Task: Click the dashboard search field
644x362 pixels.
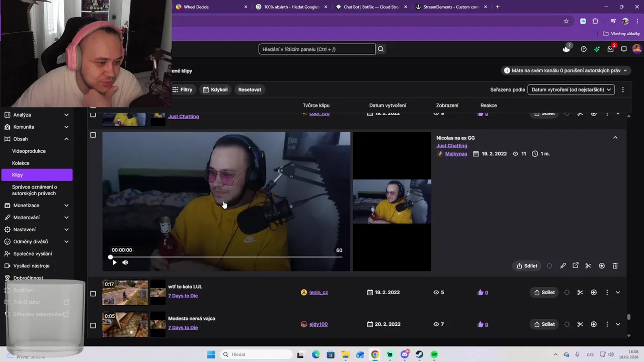Action: tap(316, 49)
